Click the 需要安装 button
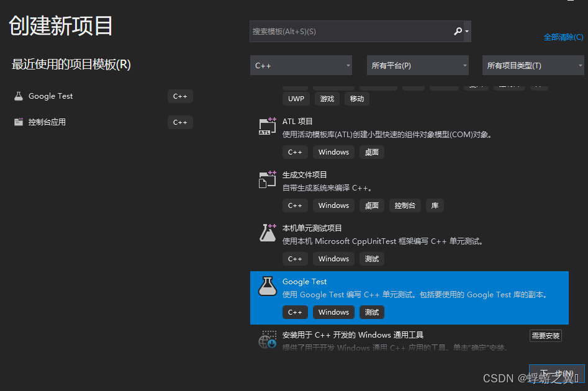Screen dimensions: 588x391 [x=545, y=335]
